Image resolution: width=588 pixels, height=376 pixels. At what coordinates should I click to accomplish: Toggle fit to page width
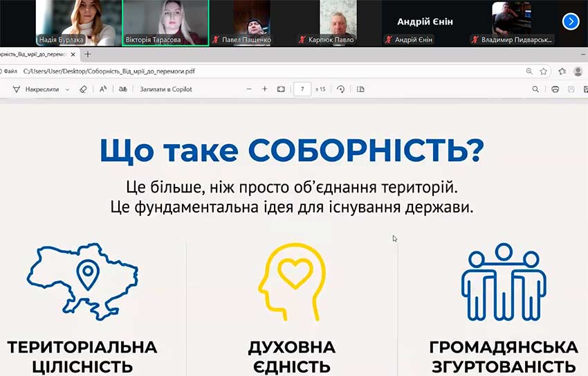point(281,89)
